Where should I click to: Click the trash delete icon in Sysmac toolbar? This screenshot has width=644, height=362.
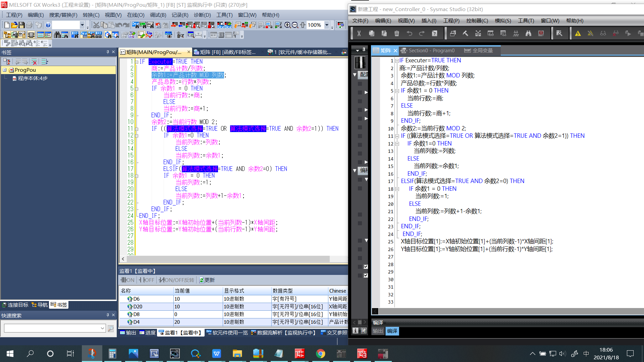click(397, 33)
